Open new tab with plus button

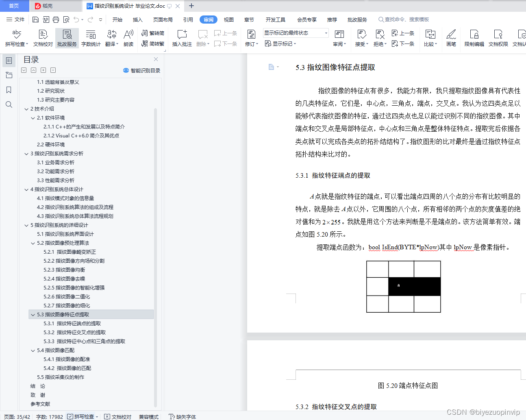coord(191,6)
